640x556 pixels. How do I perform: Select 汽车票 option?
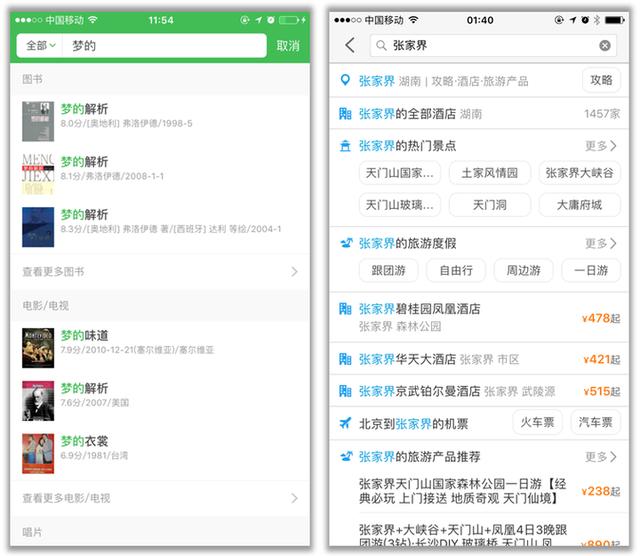click(x=596, y=422)
